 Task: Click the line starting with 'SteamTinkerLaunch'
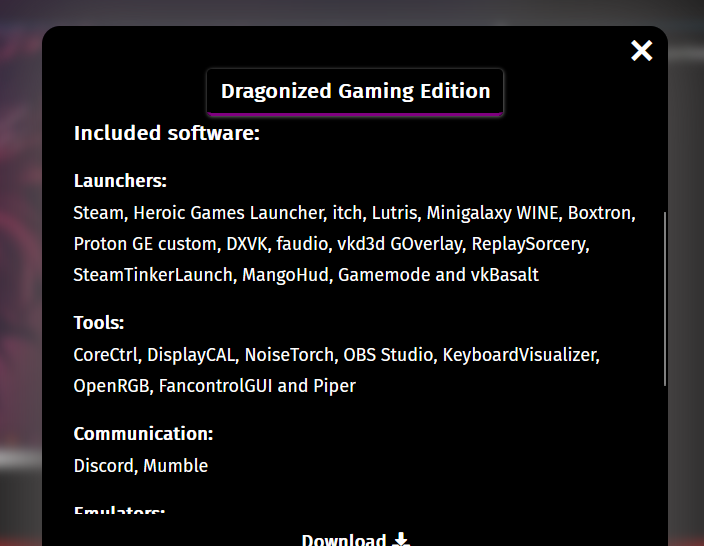pos(306,275)
